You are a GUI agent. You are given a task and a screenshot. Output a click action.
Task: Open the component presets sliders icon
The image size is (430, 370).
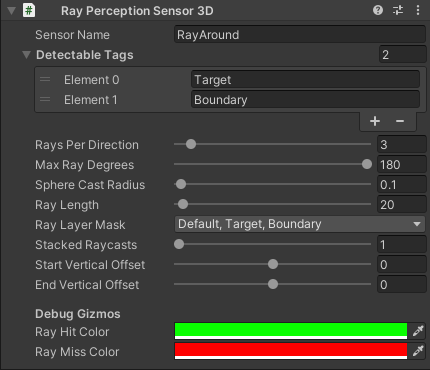tap(398, 11)
